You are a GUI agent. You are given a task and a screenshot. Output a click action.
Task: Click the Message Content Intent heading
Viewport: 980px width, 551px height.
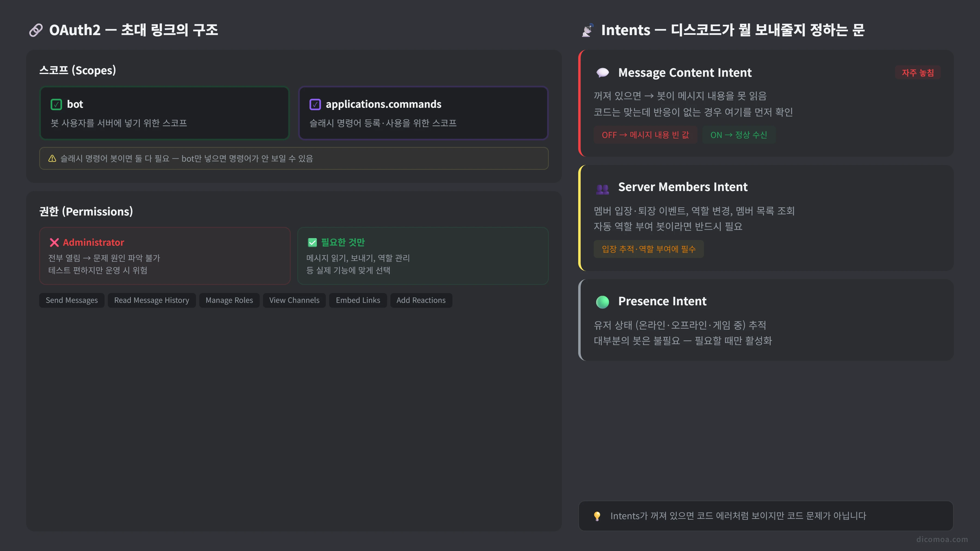coord(685,73)
